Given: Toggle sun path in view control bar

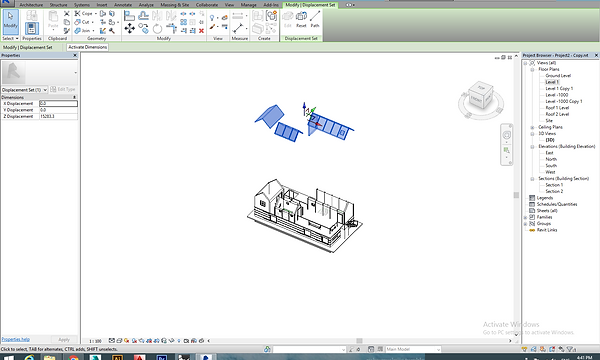Looking at the screenshot, I should (x=127, y=340).
